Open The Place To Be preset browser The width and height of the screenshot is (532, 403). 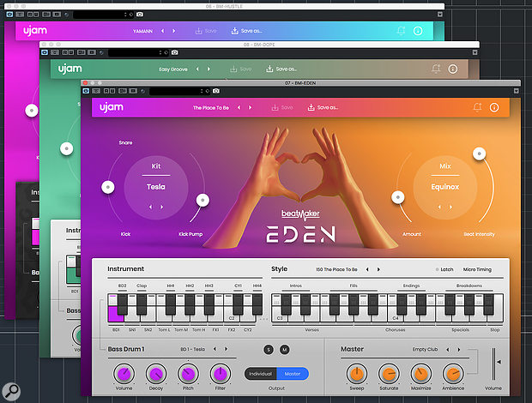coord(211,108)
